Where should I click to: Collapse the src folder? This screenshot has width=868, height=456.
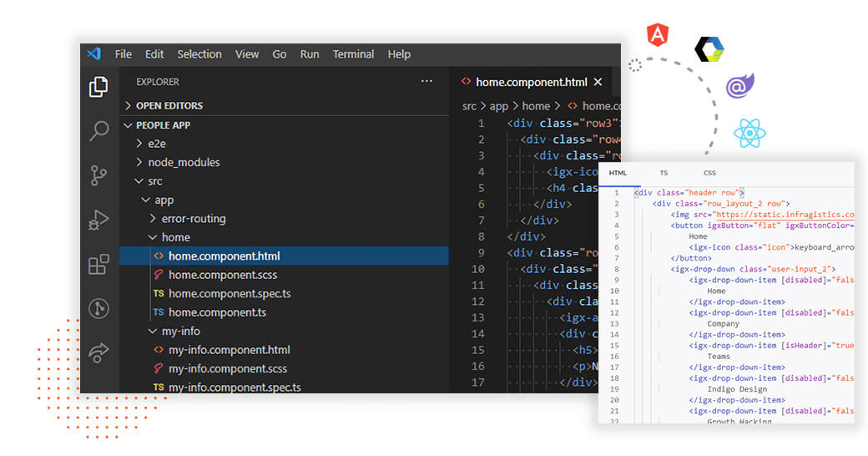(139, 181)
